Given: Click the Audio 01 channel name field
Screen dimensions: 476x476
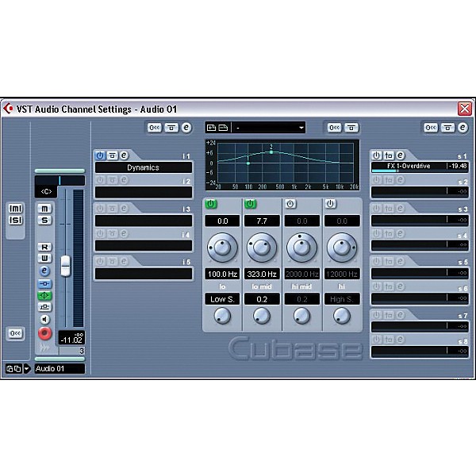Looking at the screenshot, I should (59, 369).
